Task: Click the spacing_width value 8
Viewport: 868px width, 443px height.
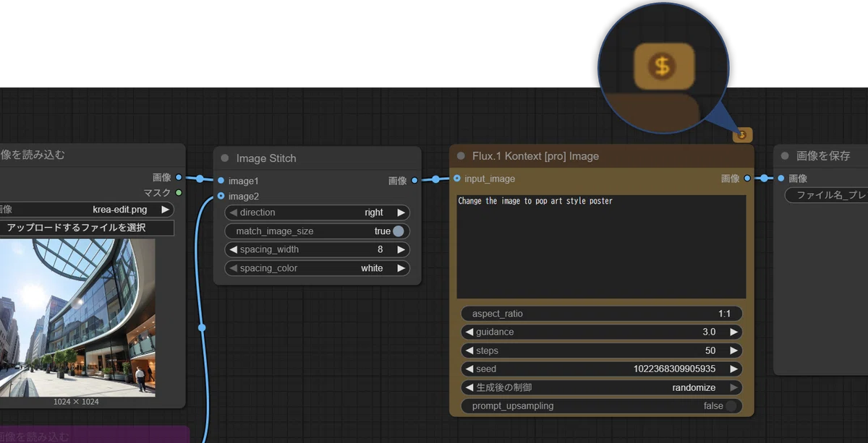Action: pyautogui.click(x=380, y=249)
